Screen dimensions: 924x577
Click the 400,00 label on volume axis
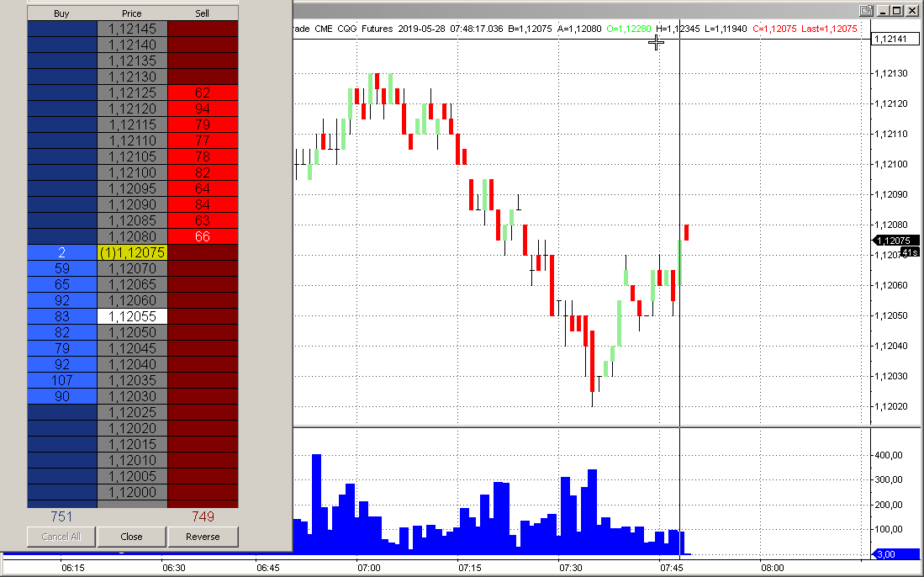(x=888, y=455)
